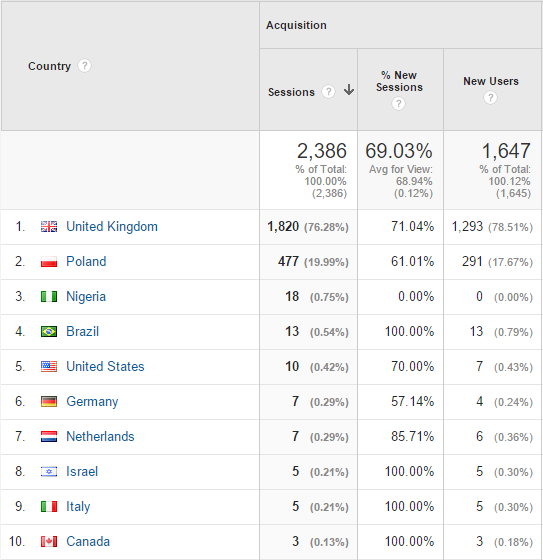Click the United Kingdom flag icon
The height and width of the screenshot is (560, 543).
(x=49, y=226)
